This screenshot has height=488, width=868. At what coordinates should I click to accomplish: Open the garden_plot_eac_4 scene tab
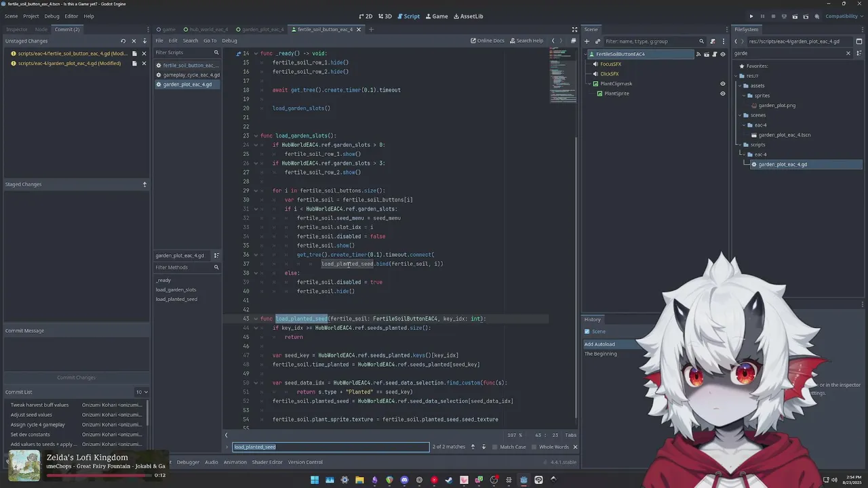point(259,29)
